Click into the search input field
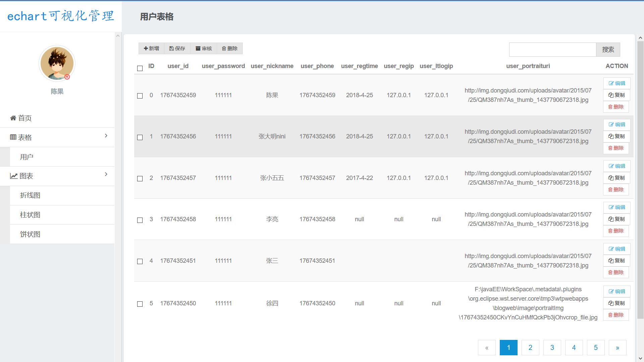This screenshot has height=362, width=644. pyautogui.click(x=552, y=50)
